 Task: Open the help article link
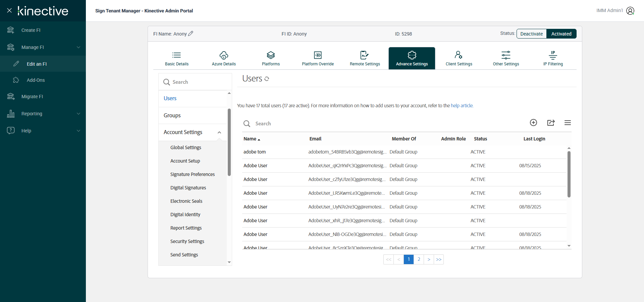[x=462, y=106]
